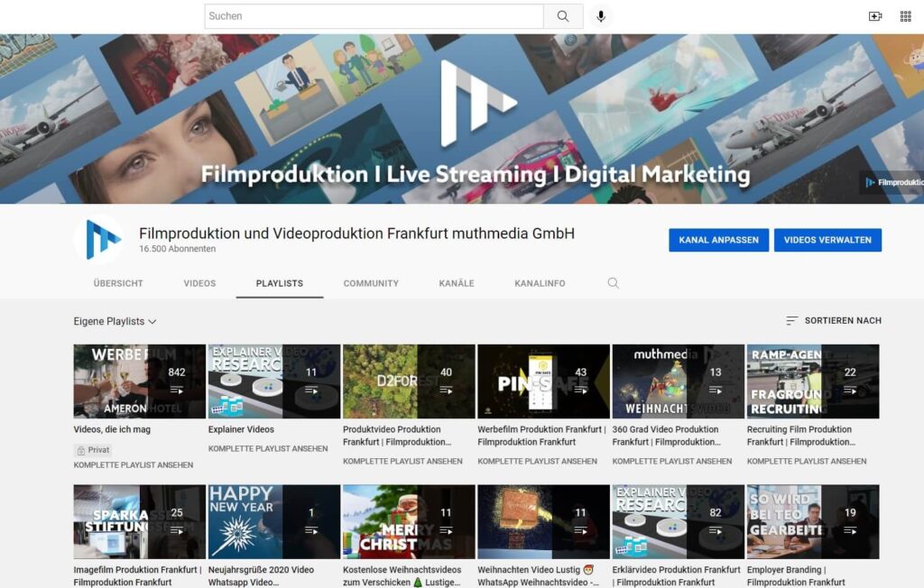
Task: Click playlist queue icon on Explainer Videos thumbnail
Action: pyautogui.click(x=311, y=390)
